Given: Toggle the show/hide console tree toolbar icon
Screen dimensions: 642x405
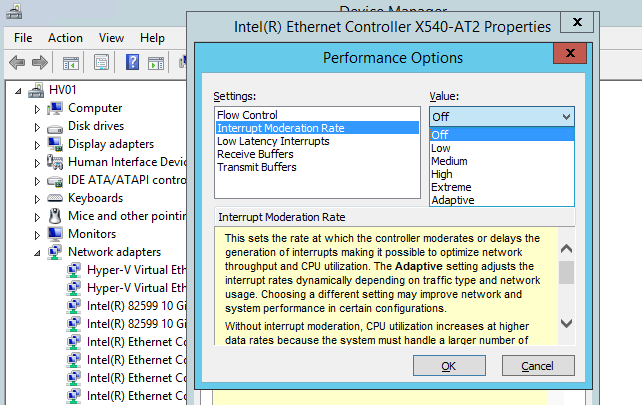Looking at the screenshot, I should pyautogui.click(x=70, y=63).
